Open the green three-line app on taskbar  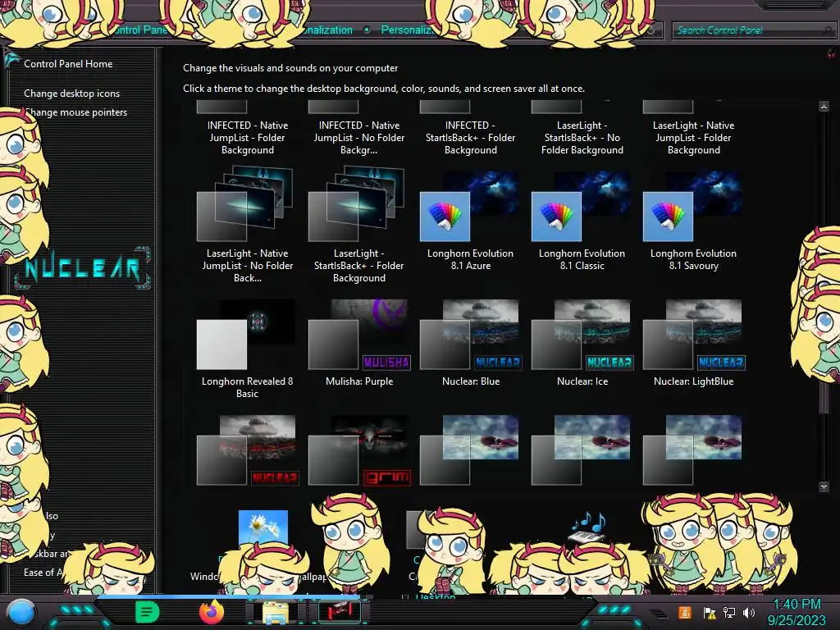(x=148, y=612)
